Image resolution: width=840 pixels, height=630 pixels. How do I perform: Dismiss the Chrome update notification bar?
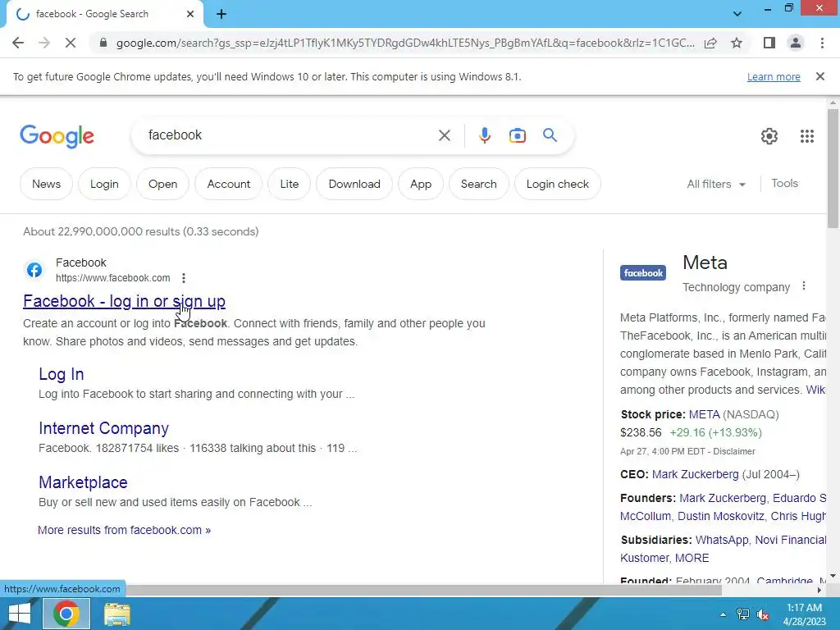(820, 76)
